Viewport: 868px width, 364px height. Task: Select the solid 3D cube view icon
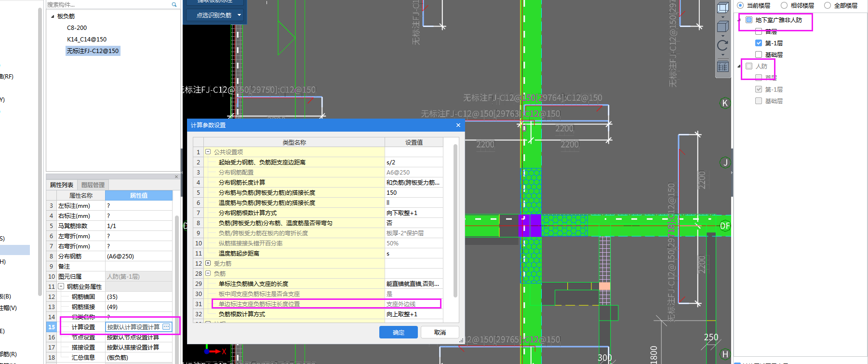(x=722, y=26)
